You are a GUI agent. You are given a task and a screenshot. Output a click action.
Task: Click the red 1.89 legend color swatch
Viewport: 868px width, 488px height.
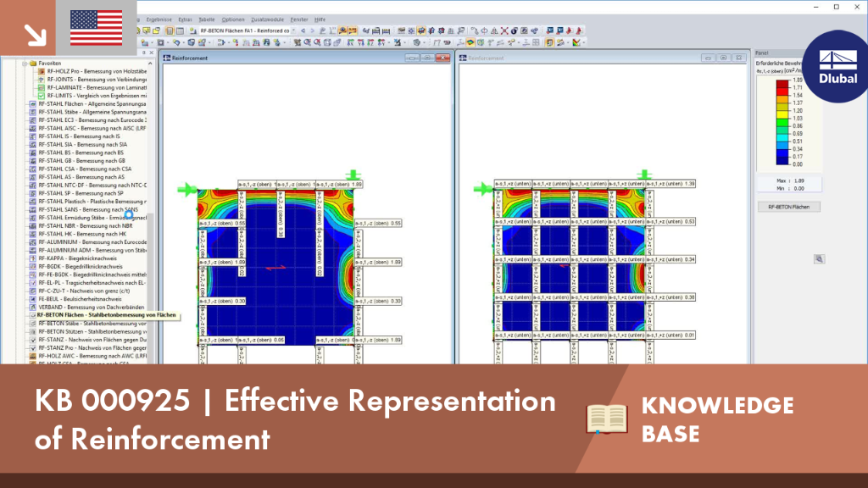click(x=782, y=84)
